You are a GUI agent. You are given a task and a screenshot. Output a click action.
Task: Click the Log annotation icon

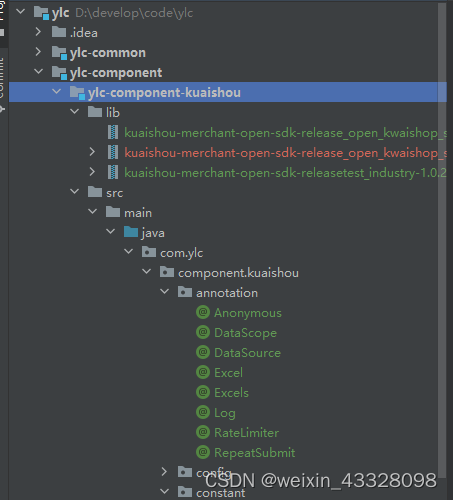pyautogui.click(x=203, y=412)
